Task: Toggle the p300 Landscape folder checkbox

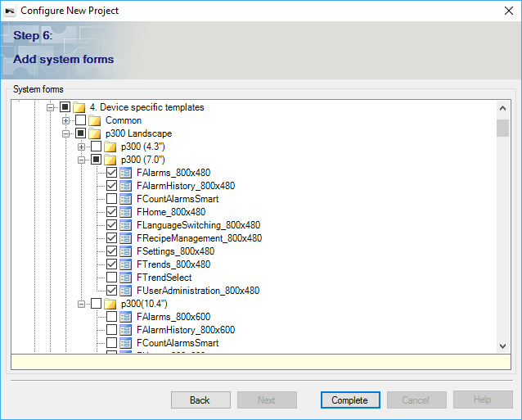Action: pyautogui.click(x=80, y=133)
